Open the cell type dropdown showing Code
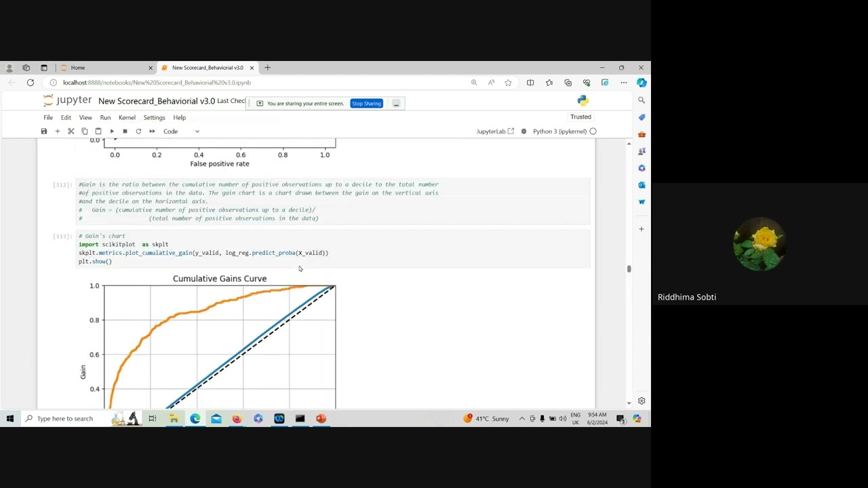This screenshot has height=488, width=868. coord(181,131)
